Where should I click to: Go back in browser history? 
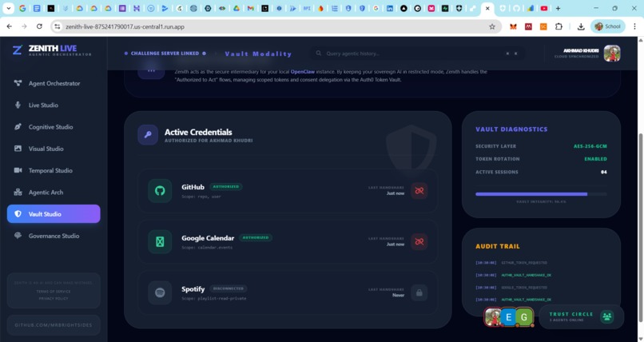coord(9,26)
